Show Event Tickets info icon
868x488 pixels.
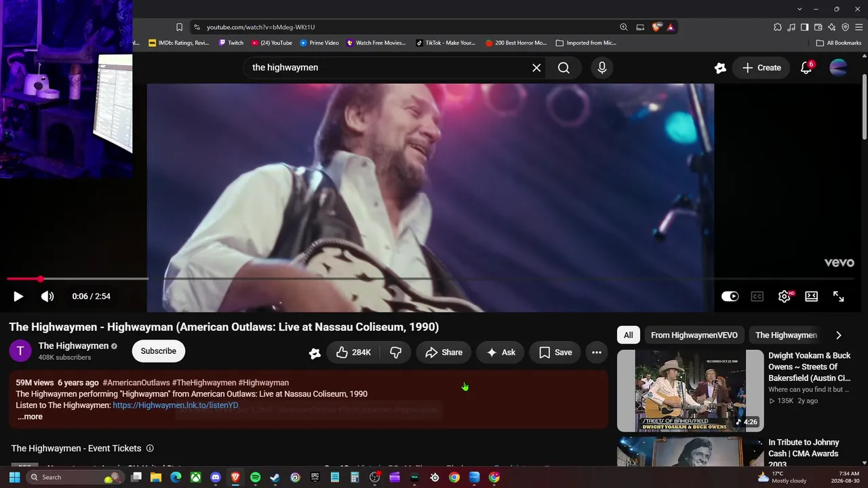click(x=150, y=449)
